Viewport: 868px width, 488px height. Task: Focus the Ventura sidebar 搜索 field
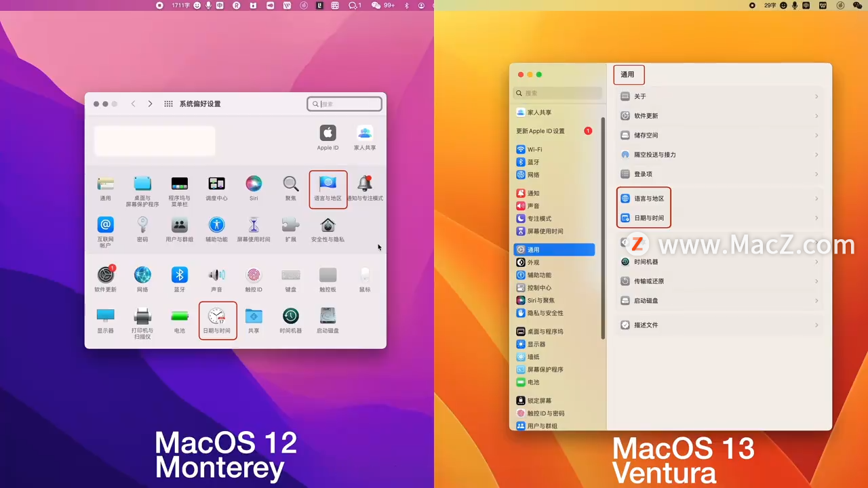click(557, 93)
